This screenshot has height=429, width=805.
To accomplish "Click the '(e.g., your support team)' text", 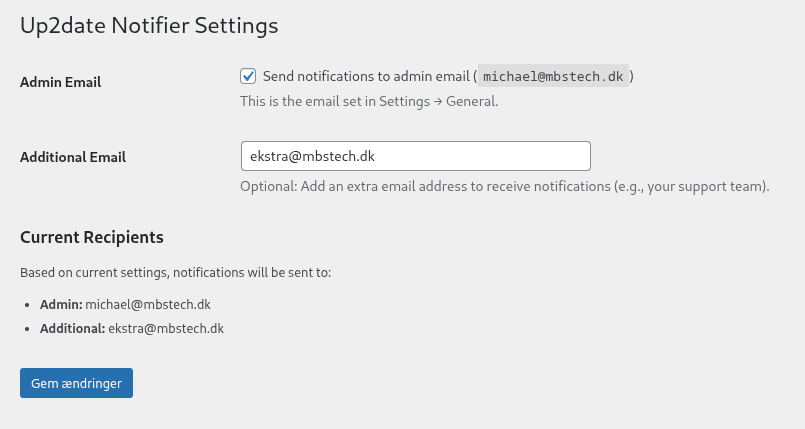I will (692, 186).
